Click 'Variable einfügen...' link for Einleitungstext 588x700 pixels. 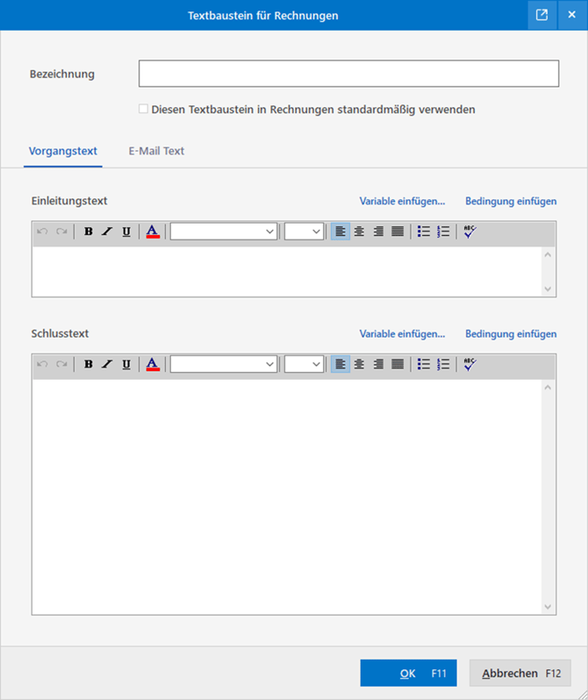click(402, 201)
